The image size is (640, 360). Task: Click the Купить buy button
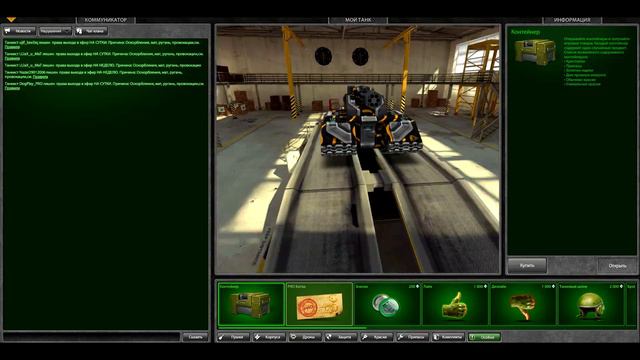point(527,266)
